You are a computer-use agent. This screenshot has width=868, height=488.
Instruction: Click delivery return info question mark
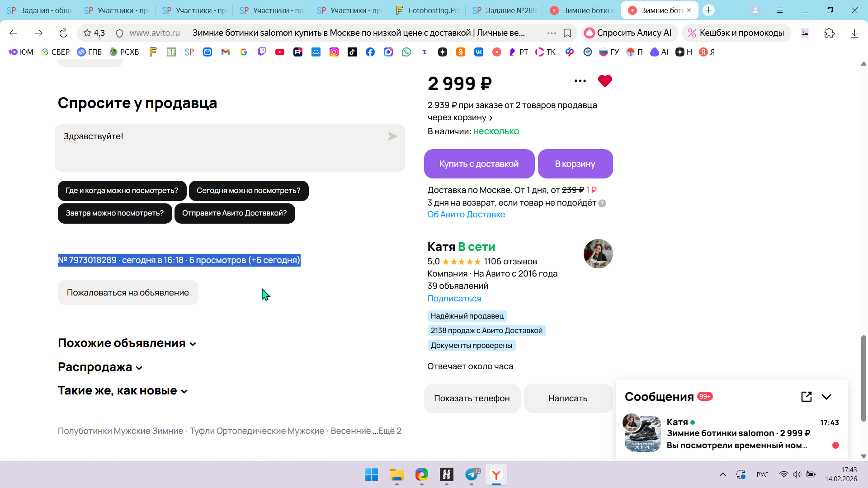(602, 203)
